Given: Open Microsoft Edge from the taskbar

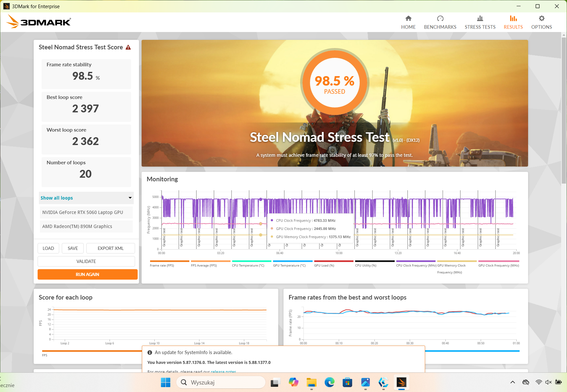Looking at the screenshot, I should click(x=329, y=382).
